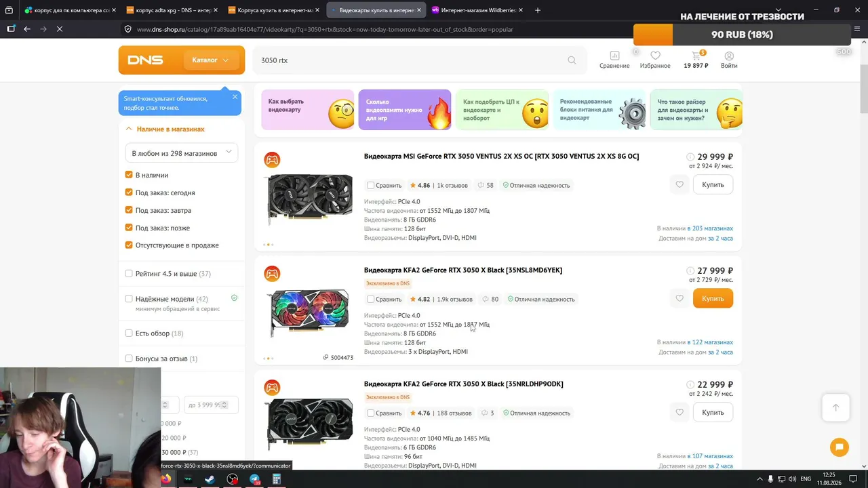Tick Сравнить for KFA2 card rated 4.76

tap(370, 413)
